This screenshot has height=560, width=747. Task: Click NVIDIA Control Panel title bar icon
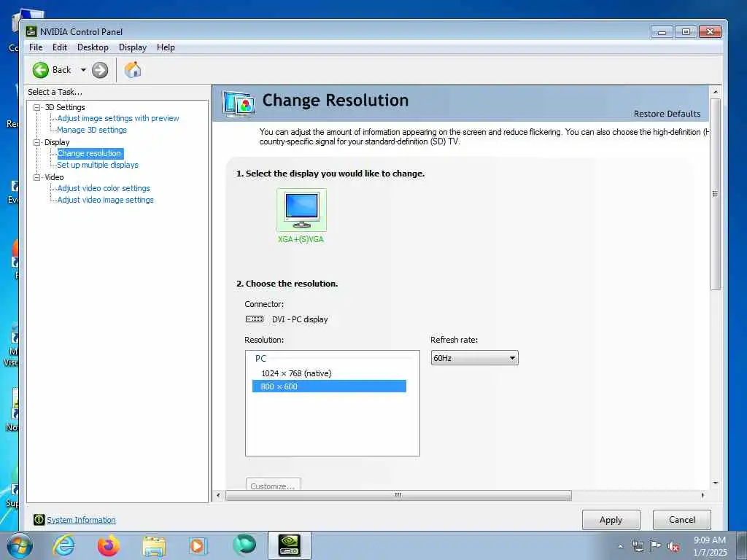pos(31,32)
